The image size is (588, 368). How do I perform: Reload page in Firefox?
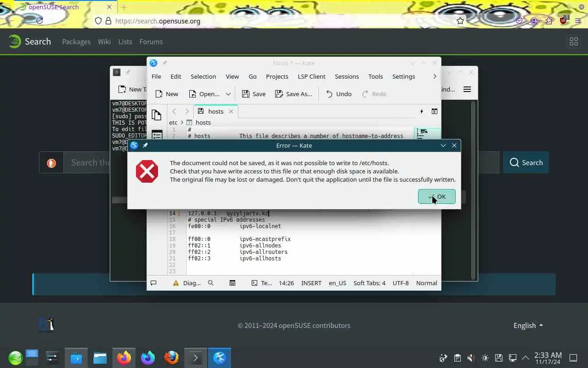point(40,21)
